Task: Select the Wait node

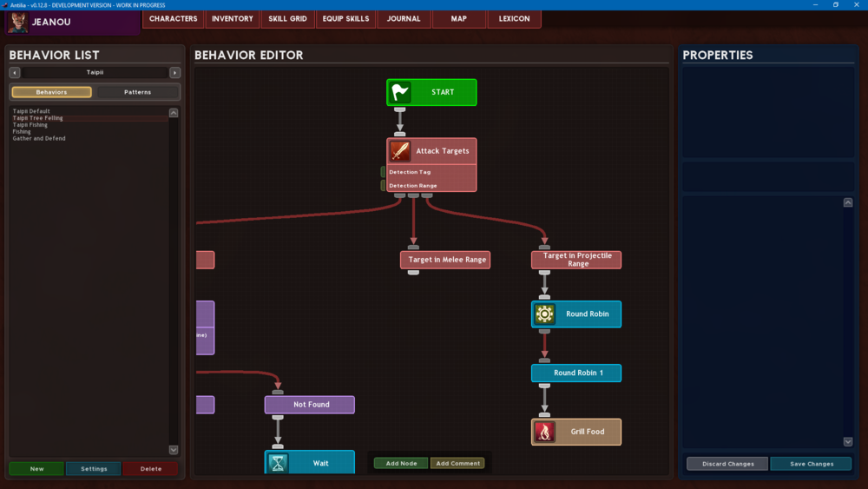Action: coord(310,463)
